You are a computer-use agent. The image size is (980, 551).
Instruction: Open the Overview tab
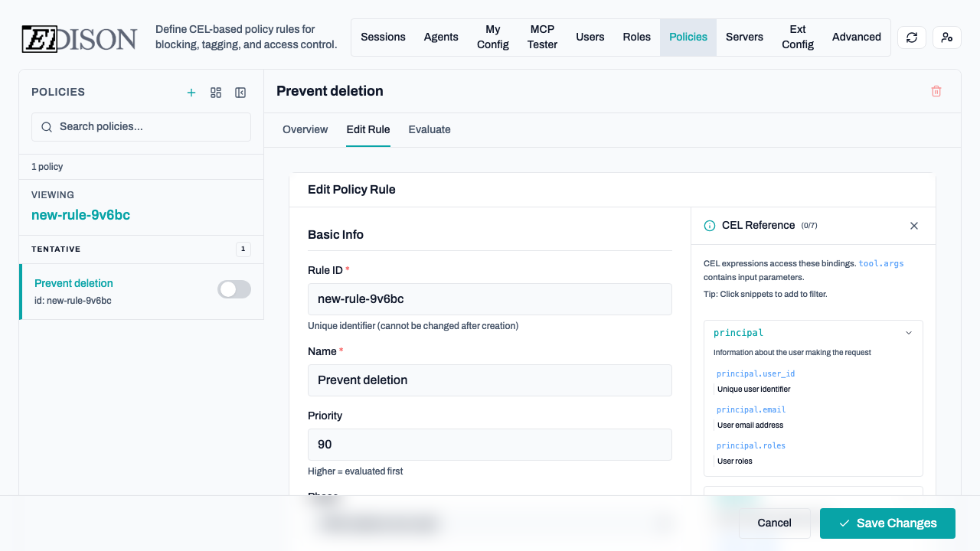(x=305, y=129)
